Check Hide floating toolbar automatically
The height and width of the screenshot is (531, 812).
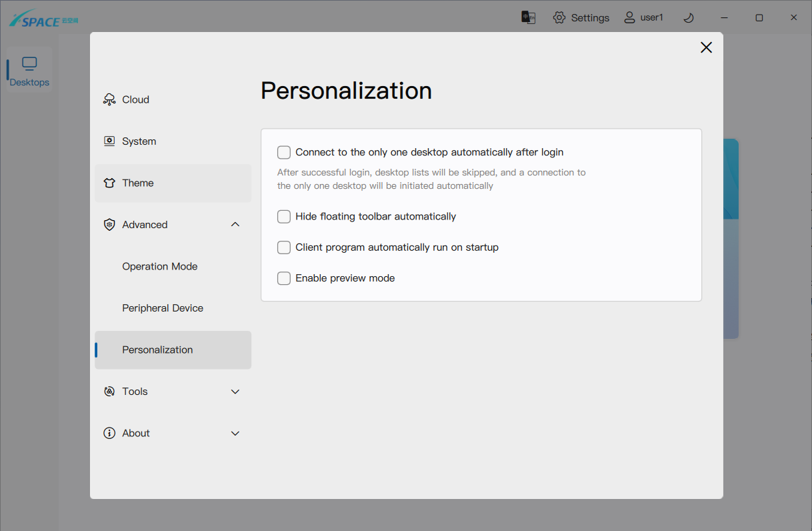[284, 217]
